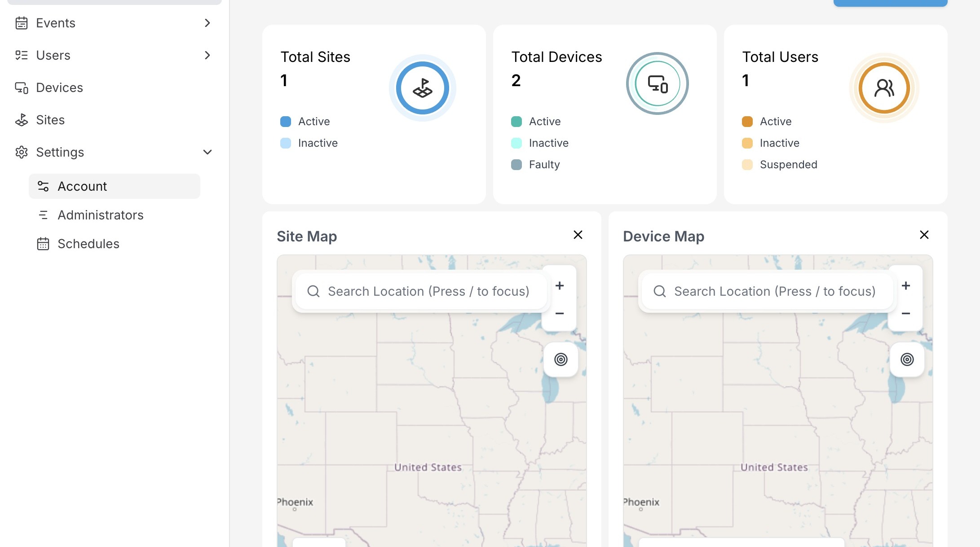Click the Site Map search location field

tap(428, 291)
